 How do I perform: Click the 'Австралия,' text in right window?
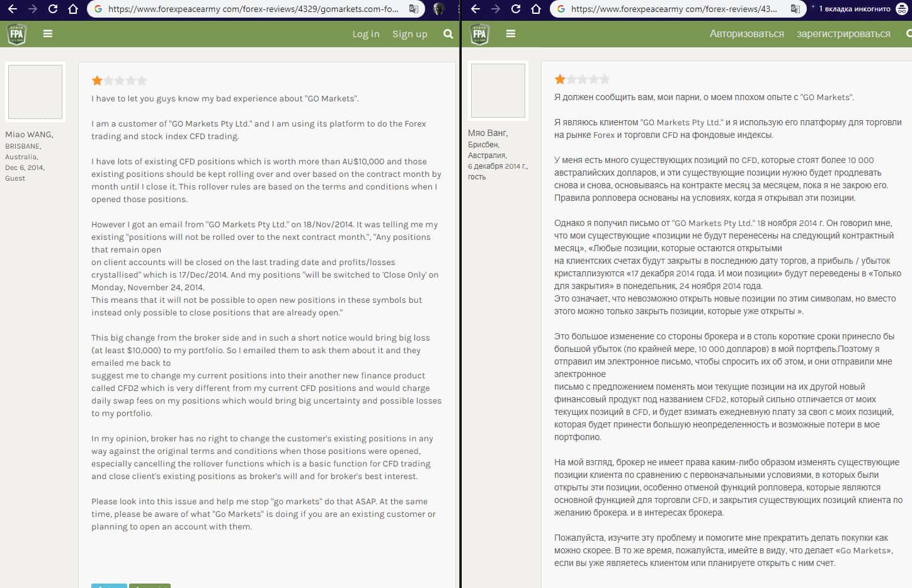point(487,155)
